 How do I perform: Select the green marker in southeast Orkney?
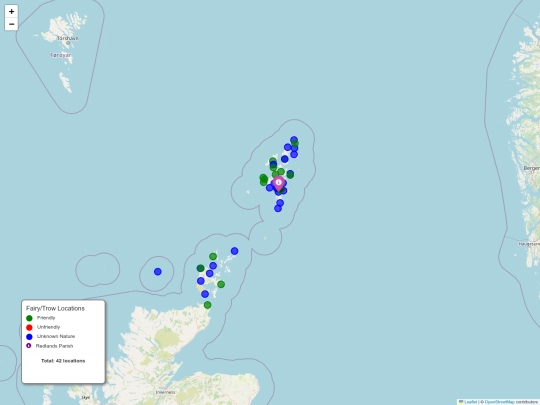[221, 284]
